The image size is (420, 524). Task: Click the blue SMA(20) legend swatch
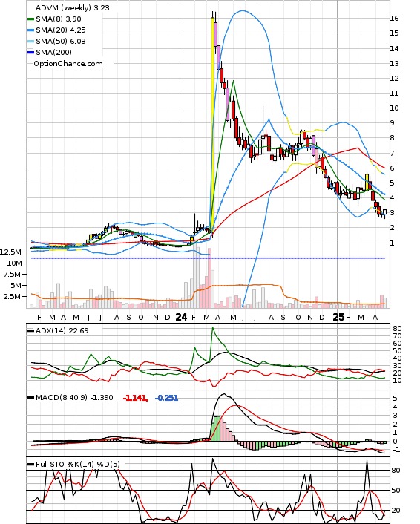point(30,30)
